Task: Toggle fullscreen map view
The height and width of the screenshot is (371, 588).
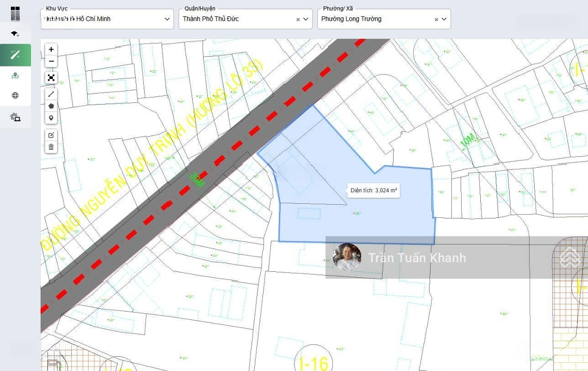Action: pos(51,78)
